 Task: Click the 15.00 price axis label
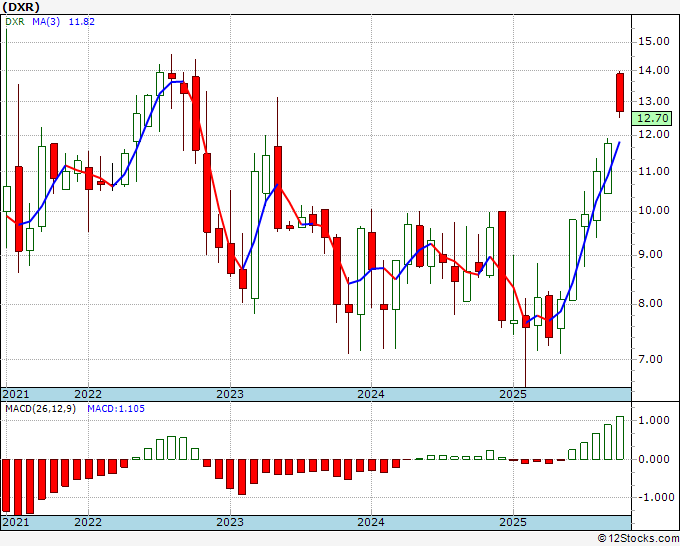654,42
